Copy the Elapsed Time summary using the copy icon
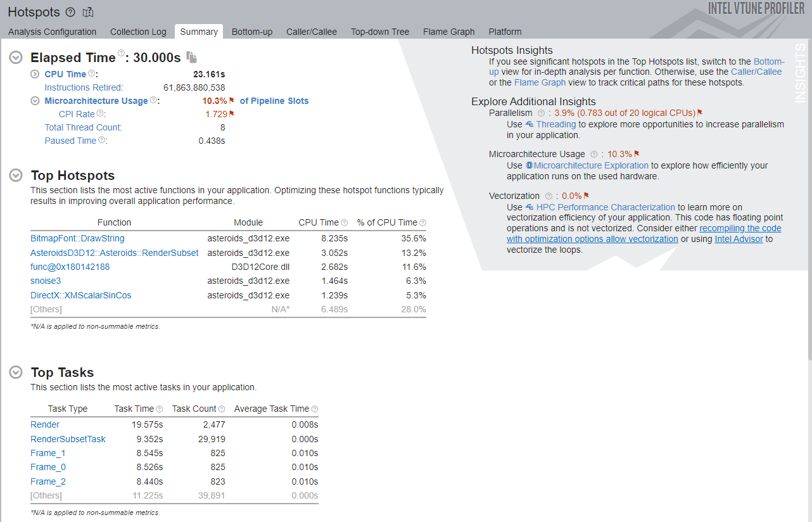 pyautogui.click(x=192, y=57)
